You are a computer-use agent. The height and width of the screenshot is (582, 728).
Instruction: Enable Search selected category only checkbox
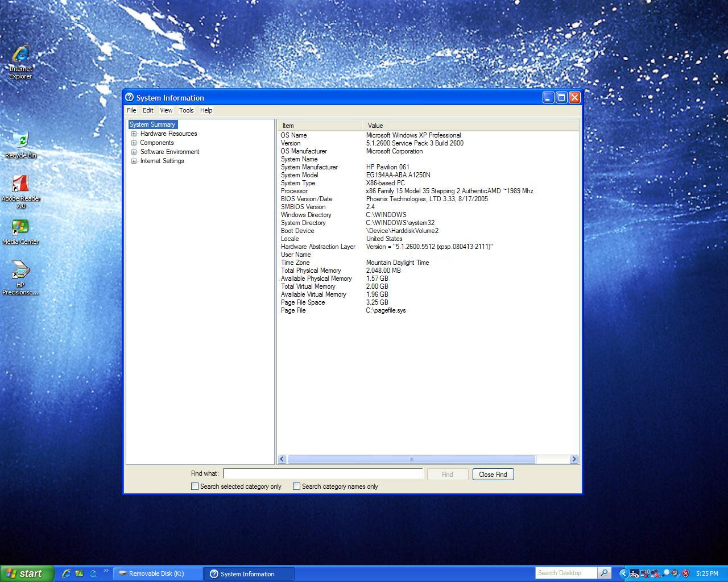click(195, 487)
